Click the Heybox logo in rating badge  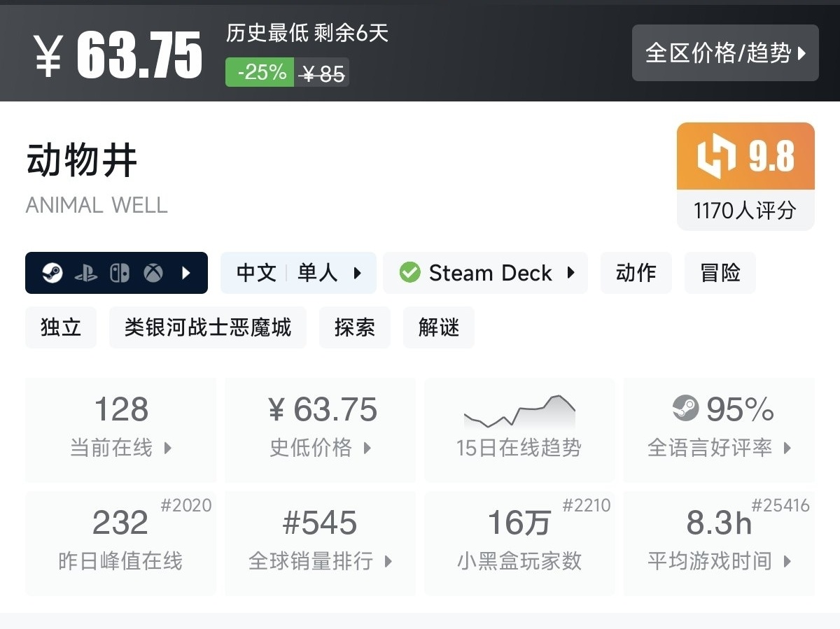(x=716, y=156)
